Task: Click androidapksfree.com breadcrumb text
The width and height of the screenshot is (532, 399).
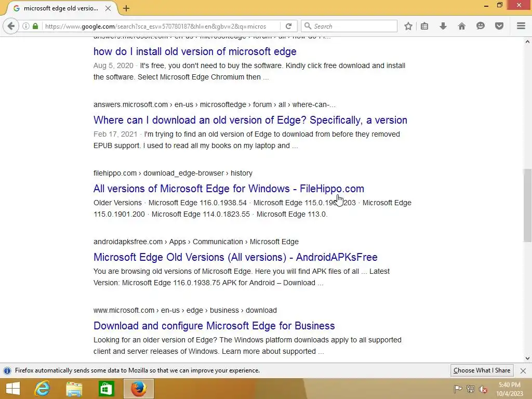Action: click(128, 242)
